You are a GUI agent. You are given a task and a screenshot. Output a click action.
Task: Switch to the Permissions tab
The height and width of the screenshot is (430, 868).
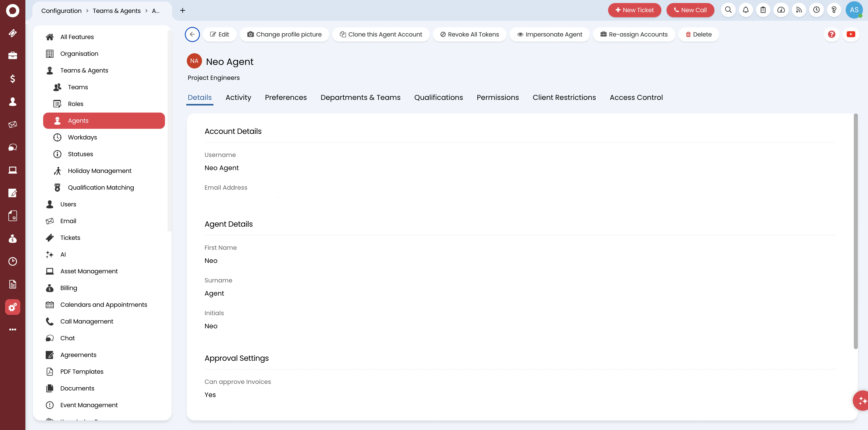pyautogui.click(x=498, y=97)
